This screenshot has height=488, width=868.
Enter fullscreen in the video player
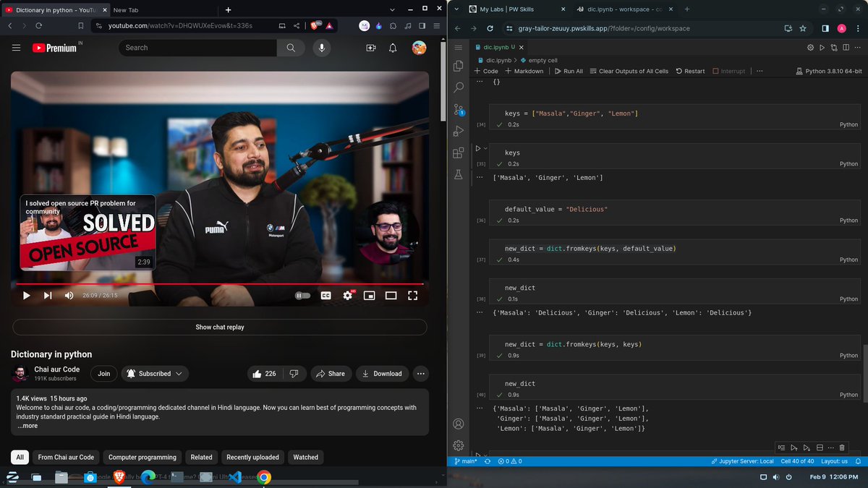(413, 295)
